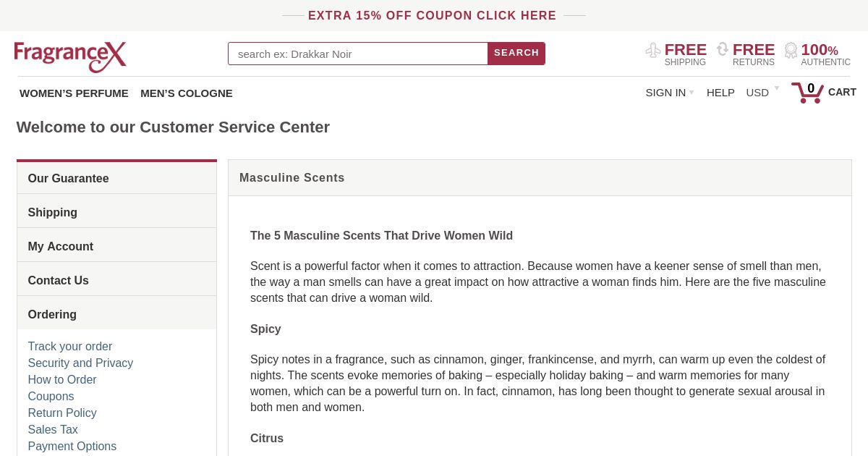The image size is (868, 456).
Task: Open the Women's Perfume menu
Action: pos(74,93)
